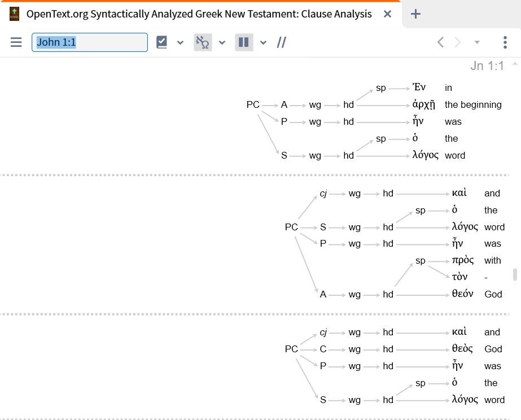The height and width of the screenshot is (420, 521).
Task: Click καὶ in the second clause
Action: [459, 193]
